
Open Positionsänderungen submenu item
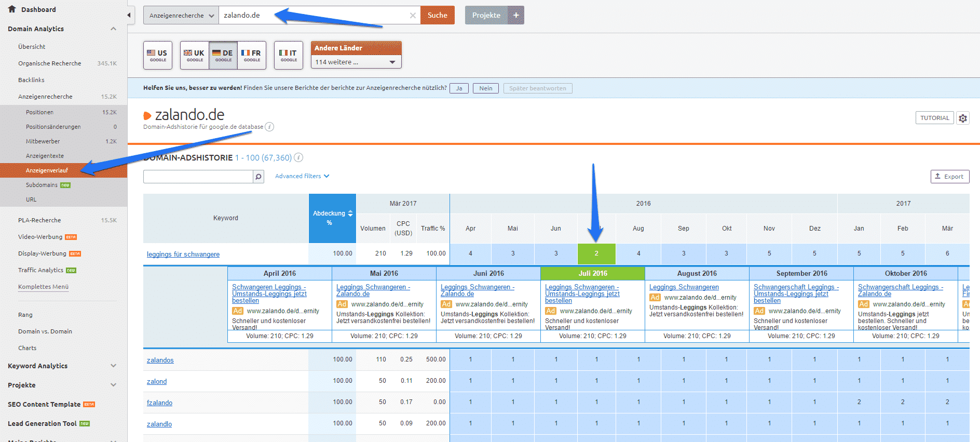53,127
